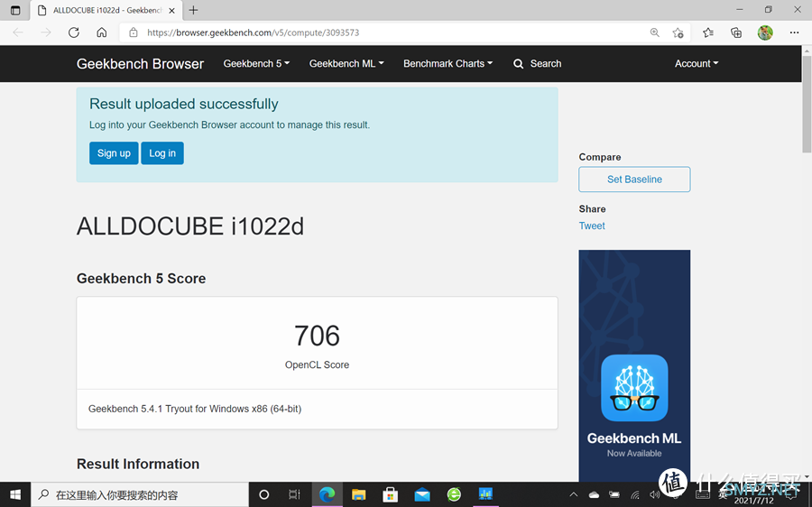Click the Set Baseline button
The image size is (812, 507).
pos(634,180)
